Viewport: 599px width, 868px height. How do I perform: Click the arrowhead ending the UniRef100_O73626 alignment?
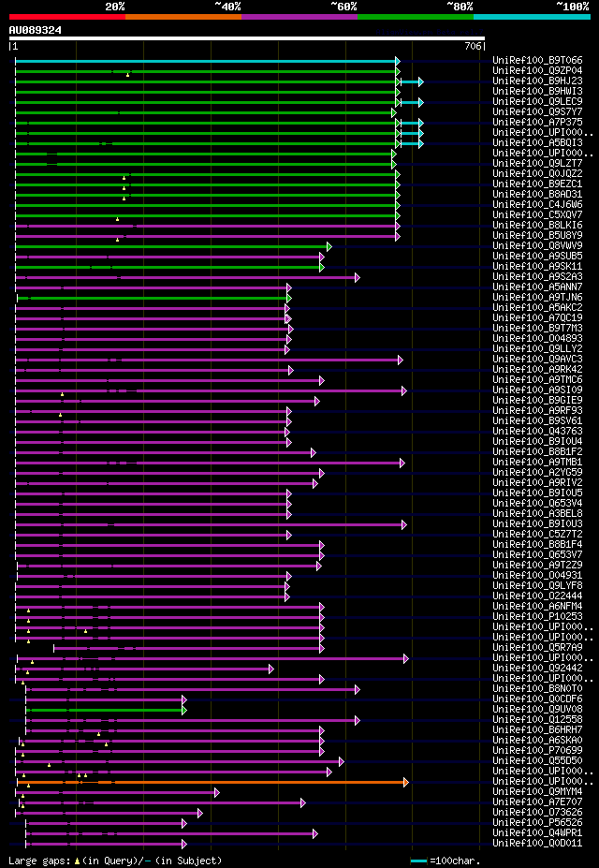tap(200, 813)
